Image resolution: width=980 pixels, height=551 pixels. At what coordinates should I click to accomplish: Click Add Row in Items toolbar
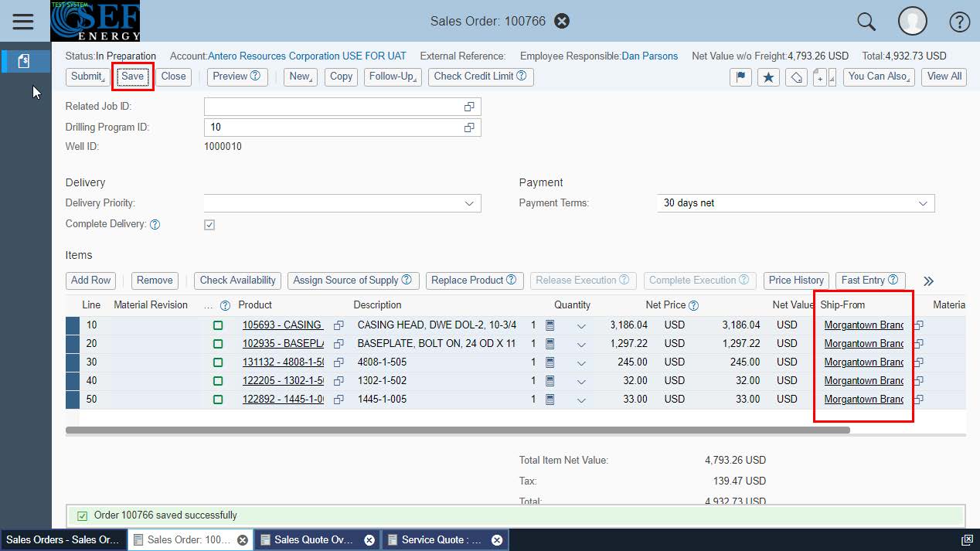click(x=91, y=281)
